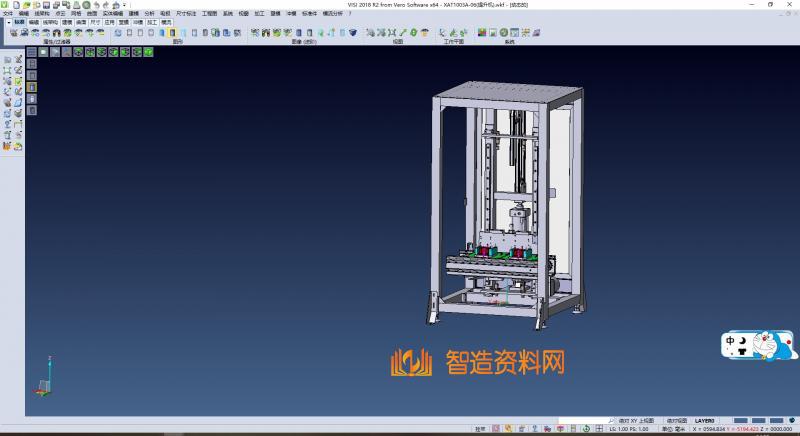Toggle the highlighted shading mode in 图形 group
The image size is (800, 436).
tap(172, 33)
